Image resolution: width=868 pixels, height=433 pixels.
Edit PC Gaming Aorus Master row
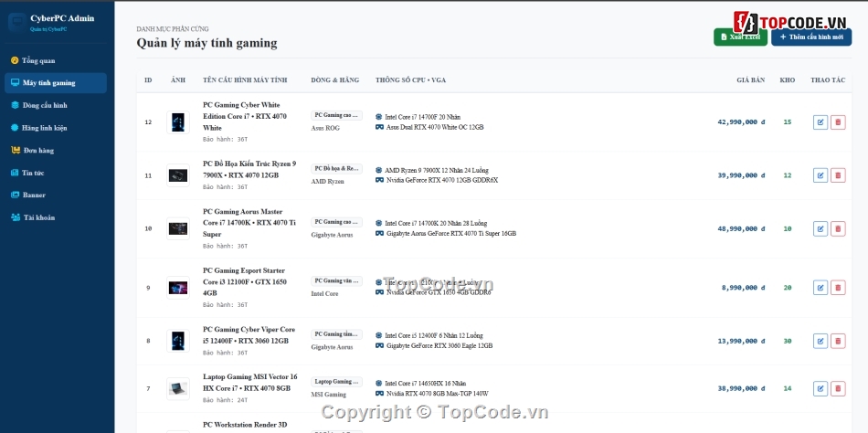point(820,228)
